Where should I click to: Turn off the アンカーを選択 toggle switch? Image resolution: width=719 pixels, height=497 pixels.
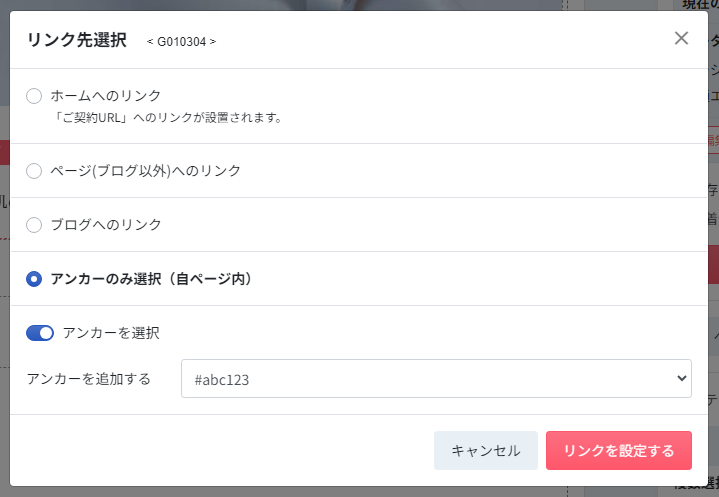tap(40, 333)
